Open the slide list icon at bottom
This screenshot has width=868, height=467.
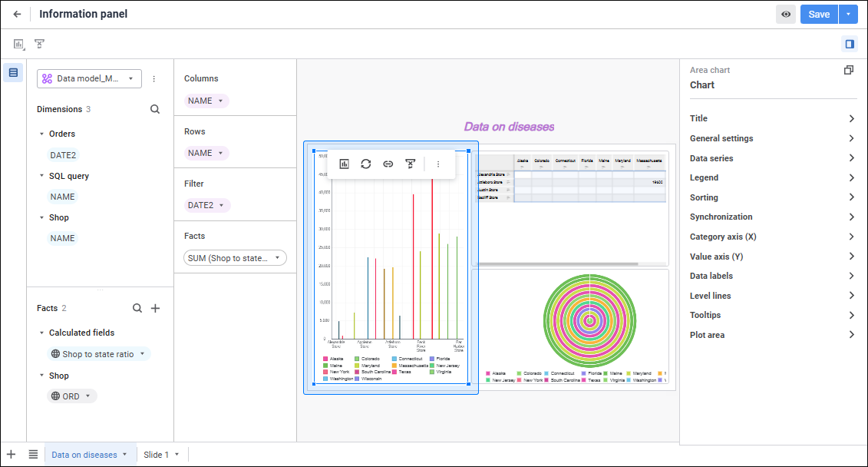33,454
